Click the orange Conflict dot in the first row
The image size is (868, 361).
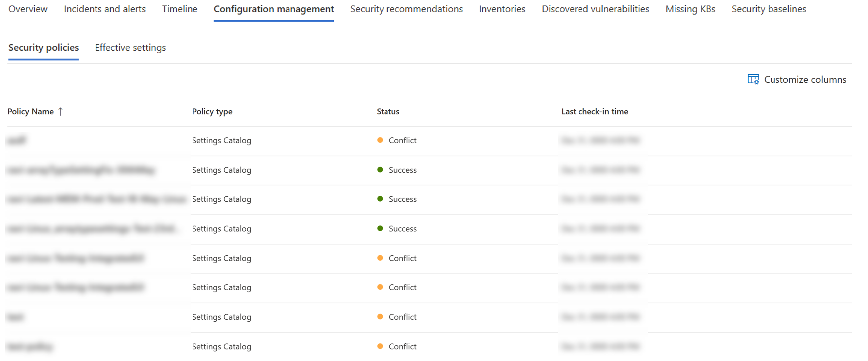[380, 140]
